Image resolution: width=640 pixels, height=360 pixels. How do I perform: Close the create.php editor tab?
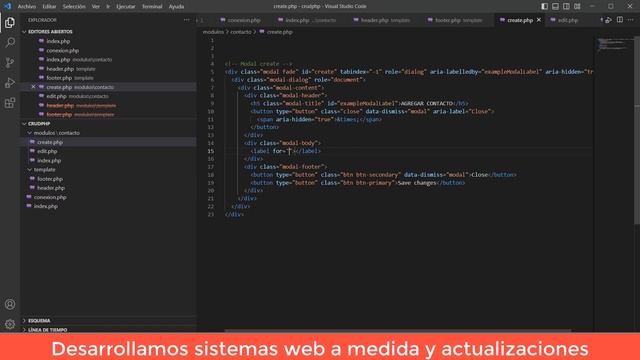point(539,20)
